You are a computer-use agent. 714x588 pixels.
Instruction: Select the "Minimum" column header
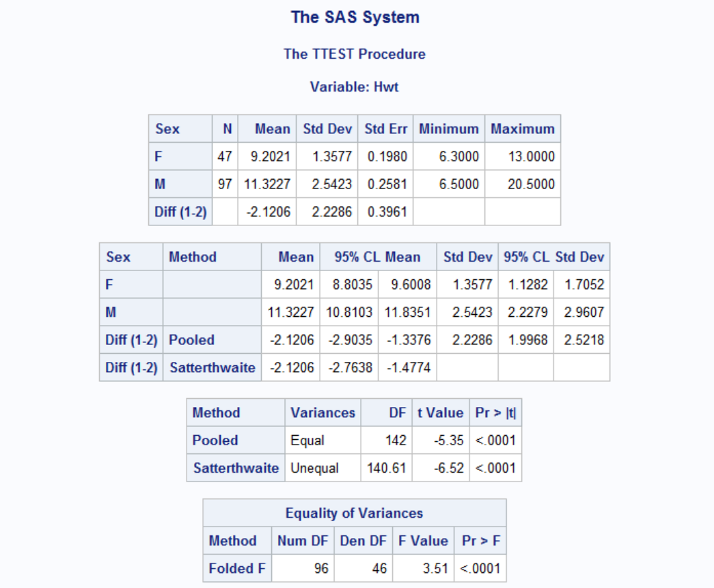coord(448,128)
